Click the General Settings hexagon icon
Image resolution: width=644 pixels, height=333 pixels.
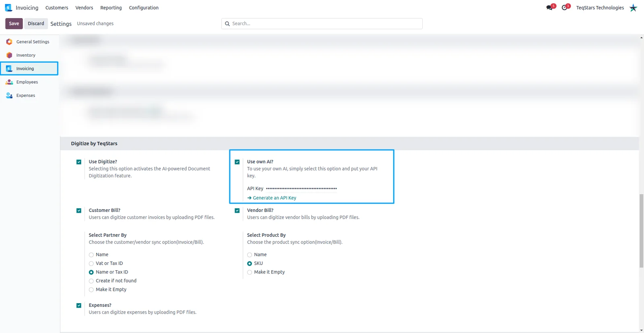9,42
